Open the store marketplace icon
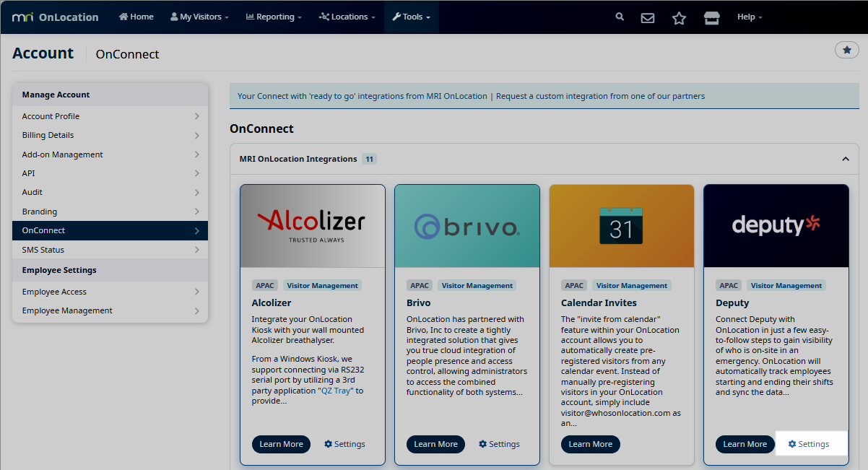 coord(711,18)
